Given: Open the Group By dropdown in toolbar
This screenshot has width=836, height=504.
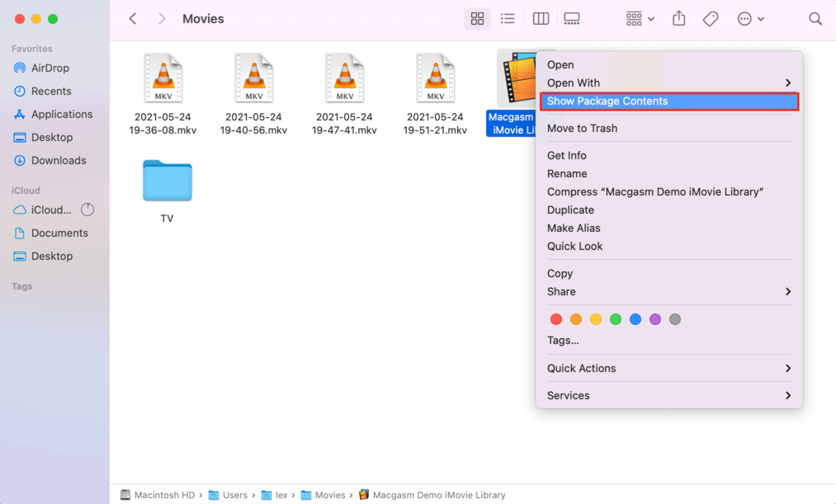Looking at the screenshot, I should [640, 19].
